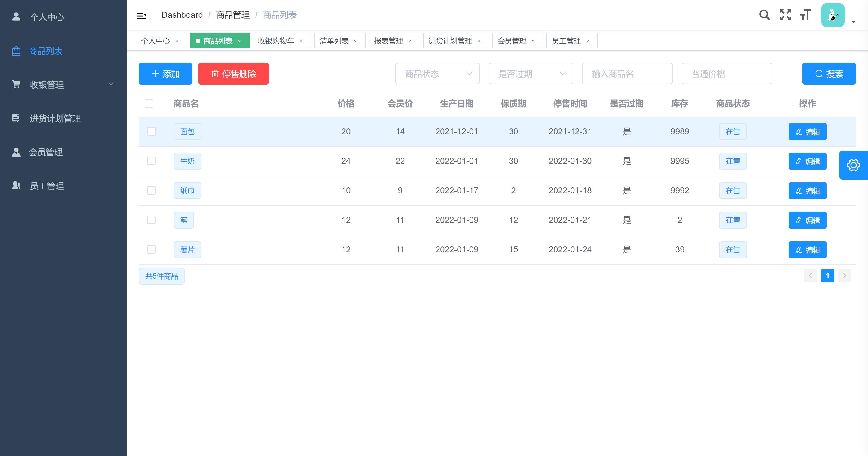Screen dimensions: 868x456
Task: Open the 商品状态 dropdown
Action: coord(437,73)
